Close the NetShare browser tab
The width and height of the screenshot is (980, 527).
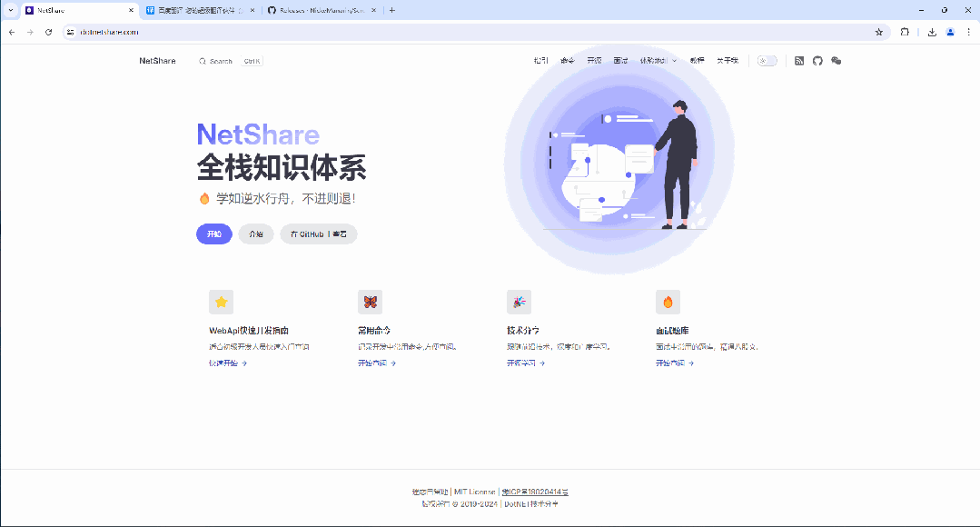132,11
